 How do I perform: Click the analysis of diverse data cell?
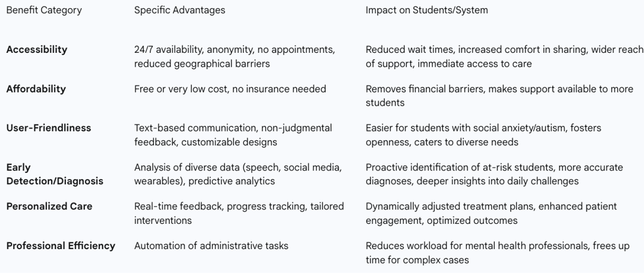pyautogui.click(x=238, y=174)
